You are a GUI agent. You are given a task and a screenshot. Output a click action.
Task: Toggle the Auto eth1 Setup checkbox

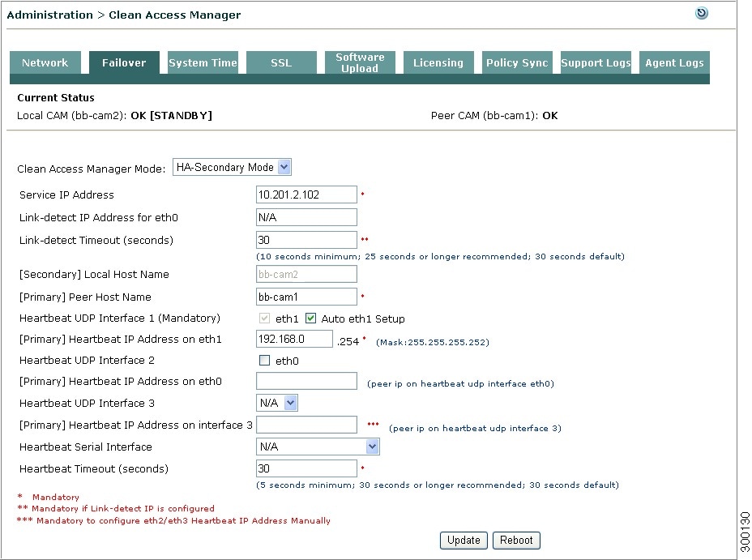point(311,318)
